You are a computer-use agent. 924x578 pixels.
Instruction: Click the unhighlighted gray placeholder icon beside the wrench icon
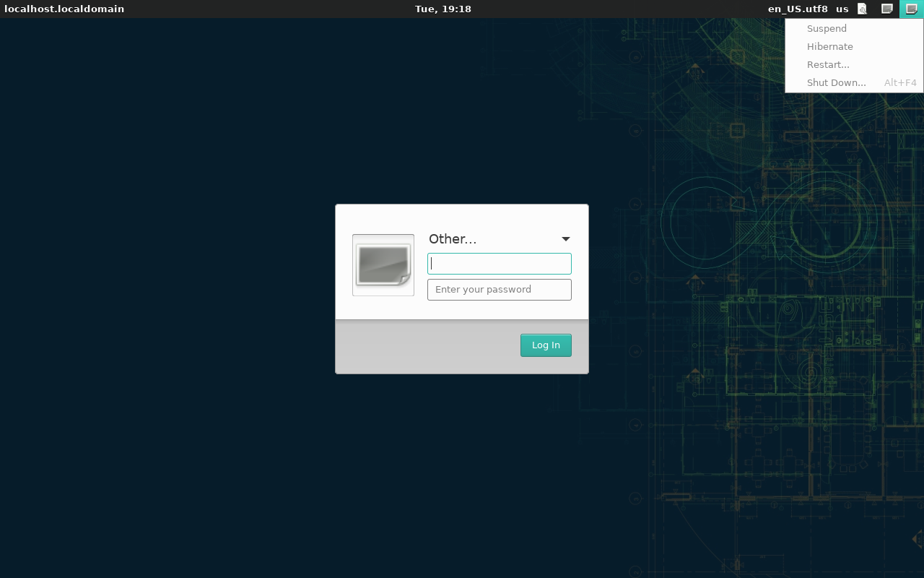coord(887,9)
